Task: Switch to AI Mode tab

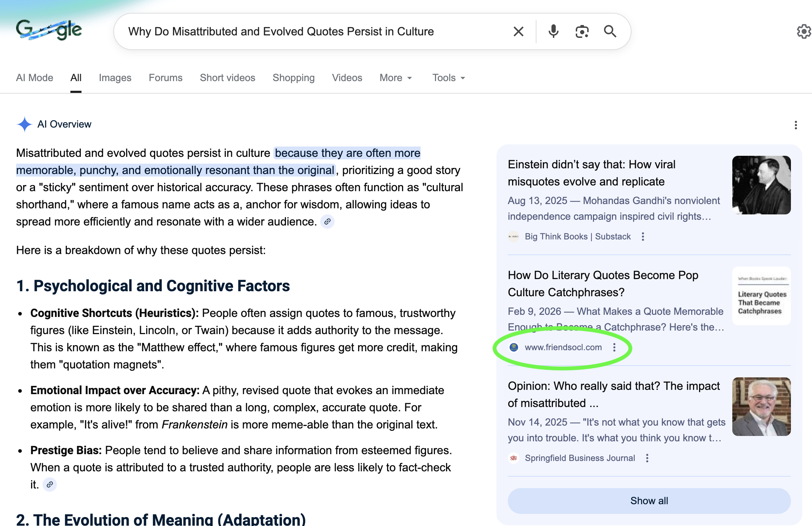Action: tap(35, 78)
